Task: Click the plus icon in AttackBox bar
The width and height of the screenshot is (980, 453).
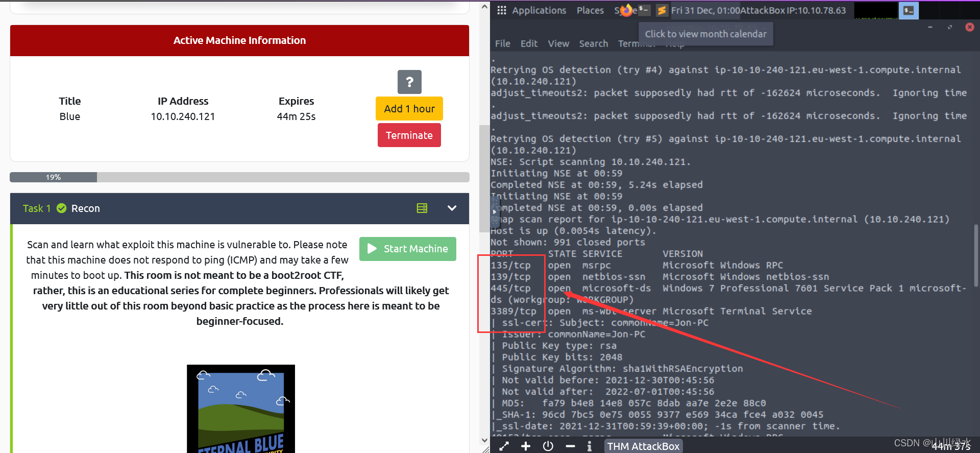Action: [526, 446]
